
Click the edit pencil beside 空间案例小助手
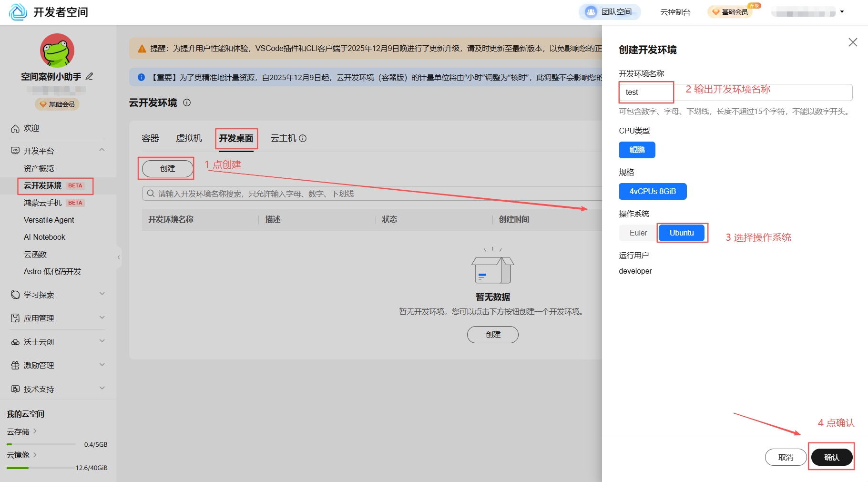(x=89, y=76)
